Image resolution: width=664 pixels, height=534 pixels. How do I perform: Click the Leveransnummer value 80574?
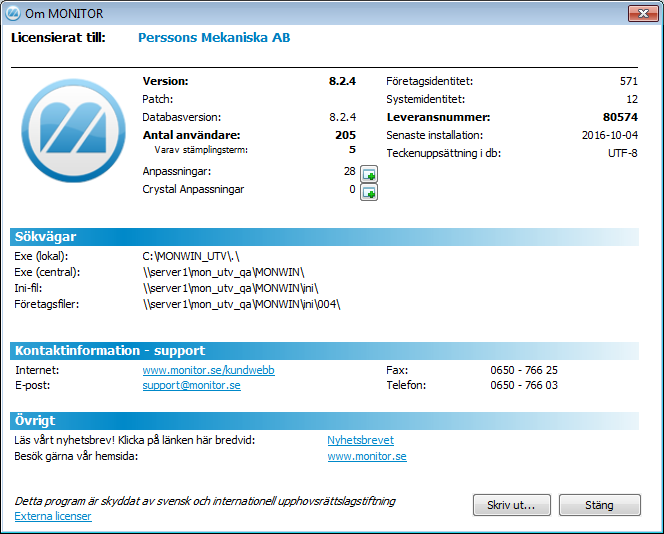[620, 117]
